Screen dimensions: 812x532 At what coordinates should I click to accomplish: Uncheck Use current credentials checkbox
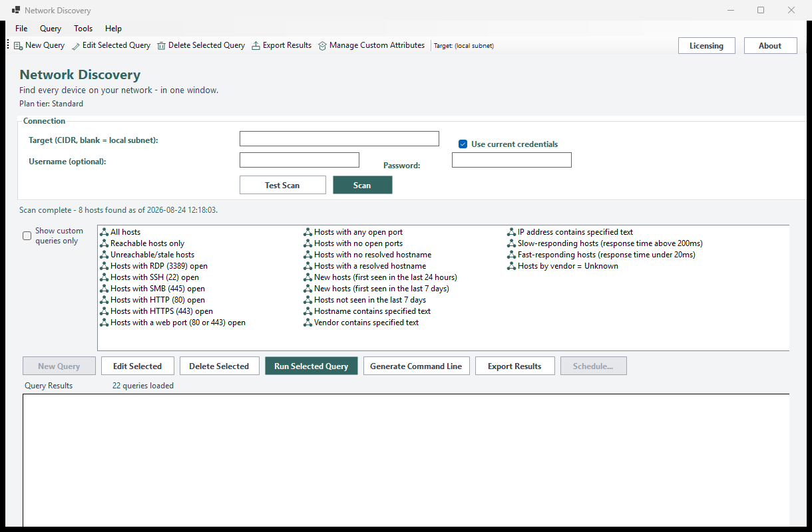point(463,144)
